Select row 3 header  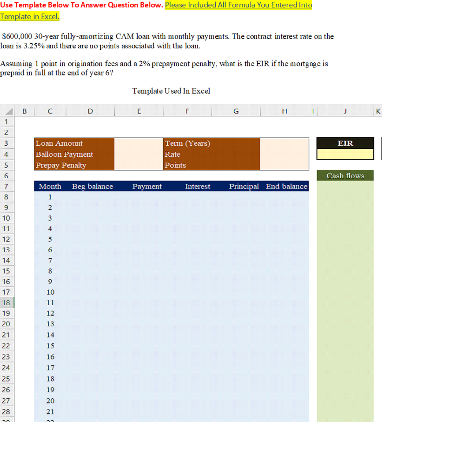click(7, 143)
